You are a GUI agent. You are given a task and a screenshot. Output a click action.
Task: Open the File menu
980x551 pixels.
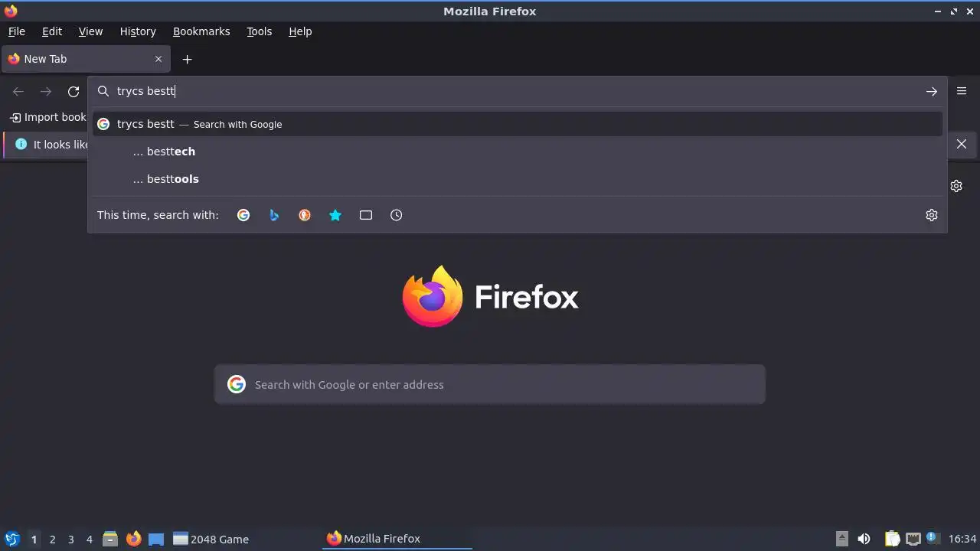pos(16,31)
